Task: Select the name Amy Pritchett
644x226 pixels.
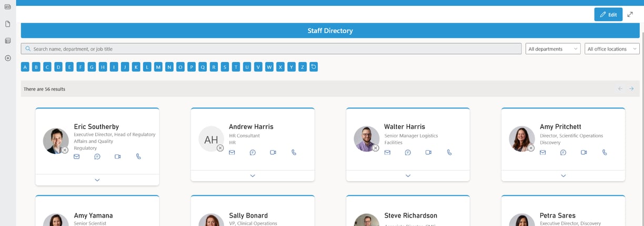Action: pos(560,126)
